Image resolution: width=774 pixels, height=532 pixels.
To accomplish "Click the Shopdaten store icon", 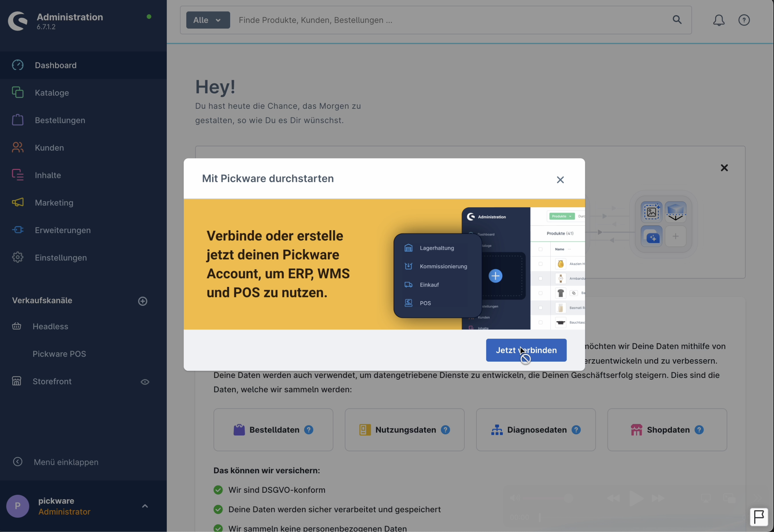I will pyautogui.click(x=637, y=430).
